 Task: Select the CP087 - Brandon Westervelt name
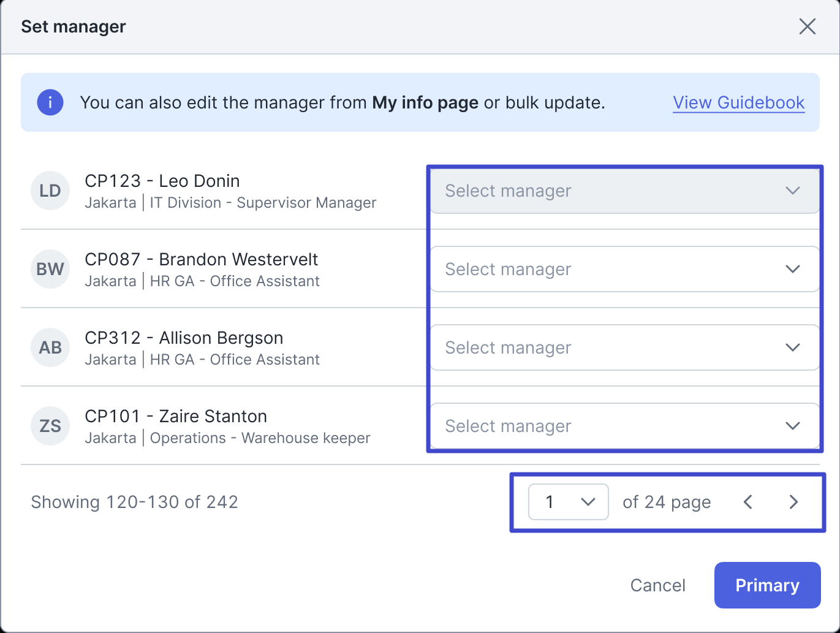pyautogui.click(x=201, y=259)
